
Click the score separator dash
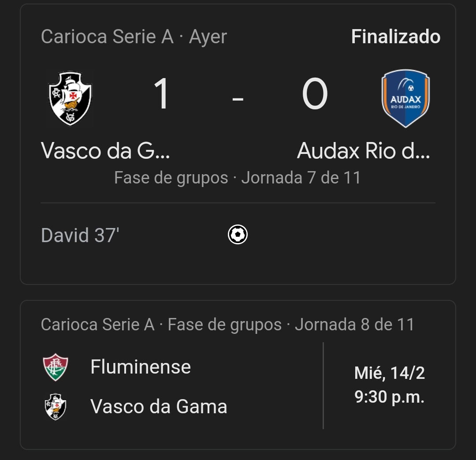coord(238,99)
